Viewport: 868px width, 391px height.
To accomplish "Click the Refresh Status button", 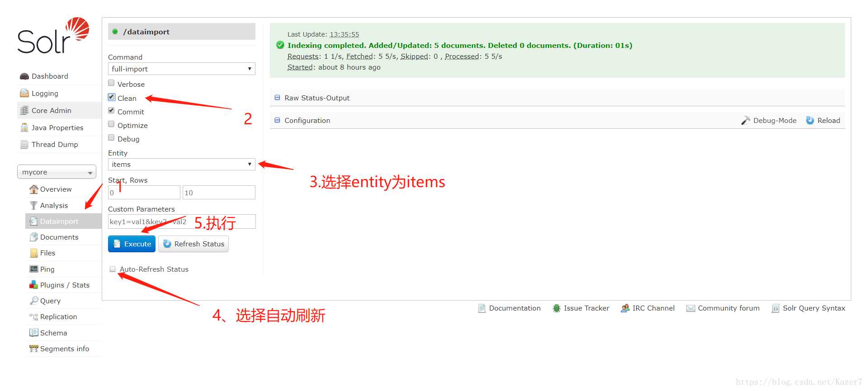I will tap(193, 244).
